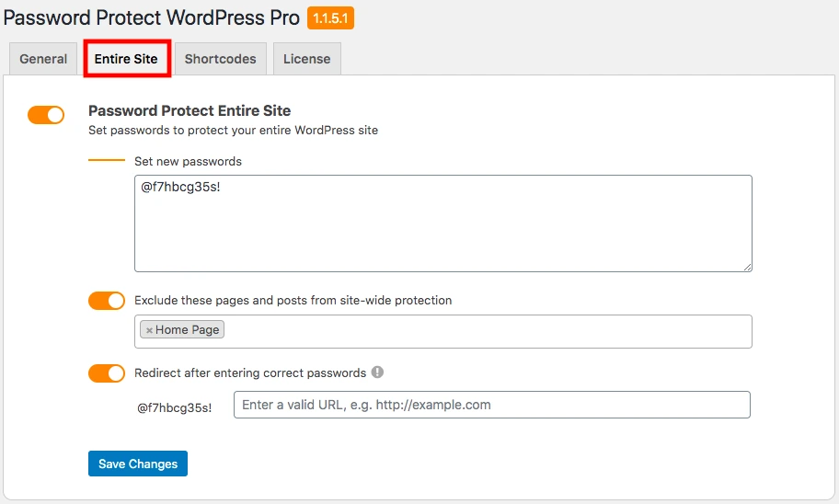Open the General tab

(x=43, y=59)
